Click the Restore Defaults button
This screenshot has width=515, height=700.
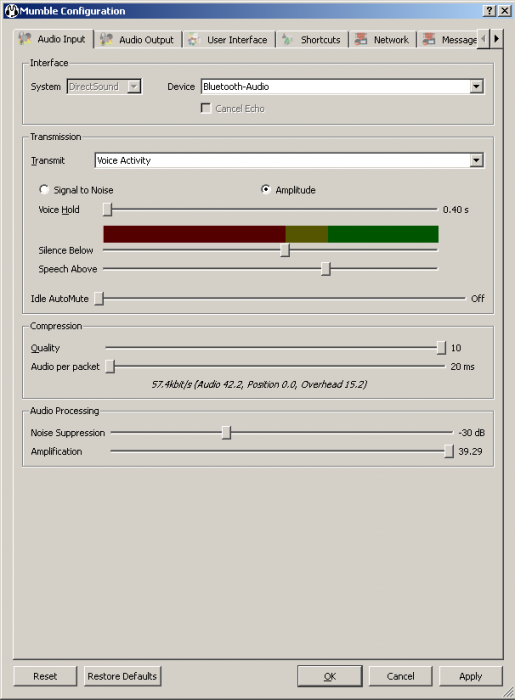point(122,676)
